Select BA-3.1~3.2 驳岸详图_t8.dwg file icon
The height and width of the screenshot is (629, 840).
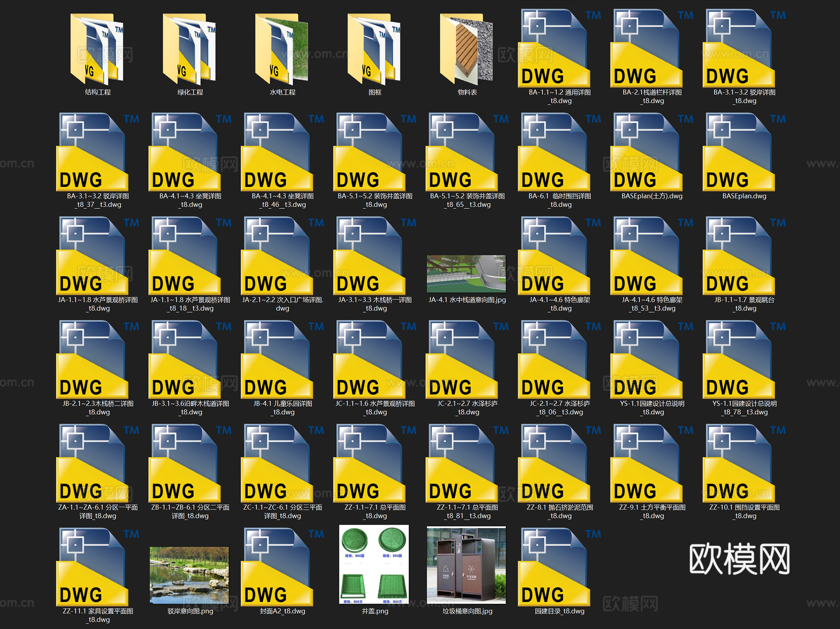pyautogui.click(x=744, y=48)
